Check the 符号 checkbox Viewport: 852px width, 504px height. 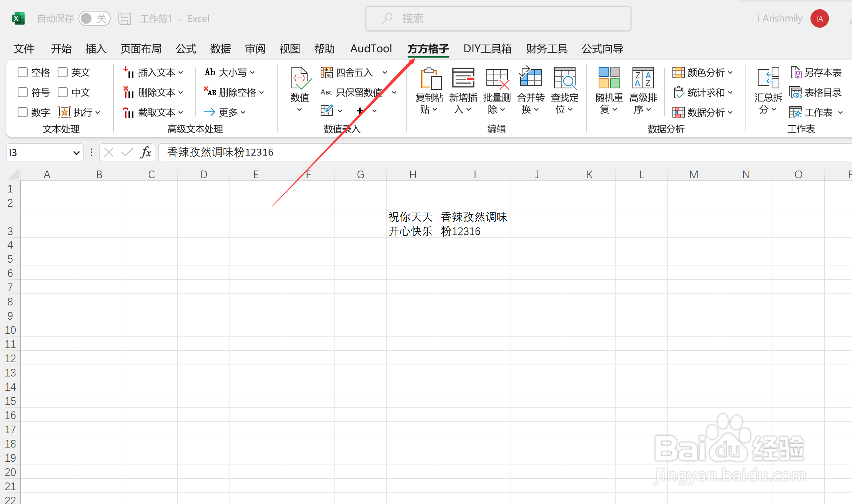[23, 92]
